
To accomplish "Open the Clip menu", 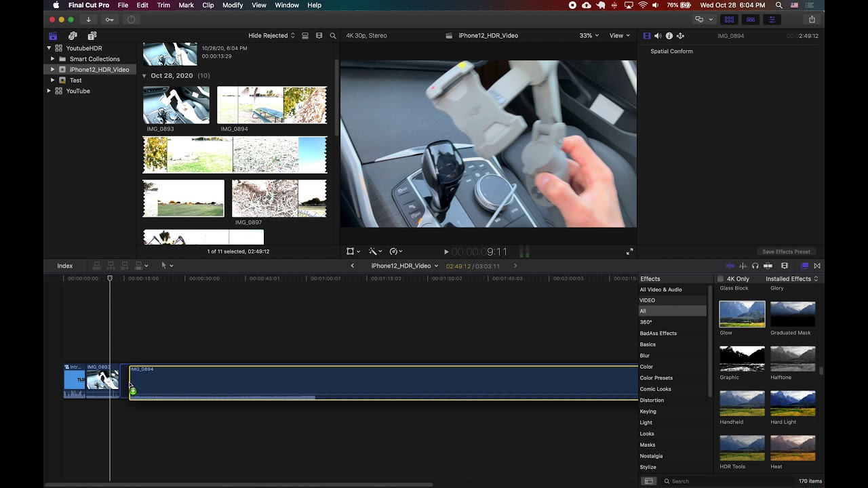I will (x=208, y=5).
